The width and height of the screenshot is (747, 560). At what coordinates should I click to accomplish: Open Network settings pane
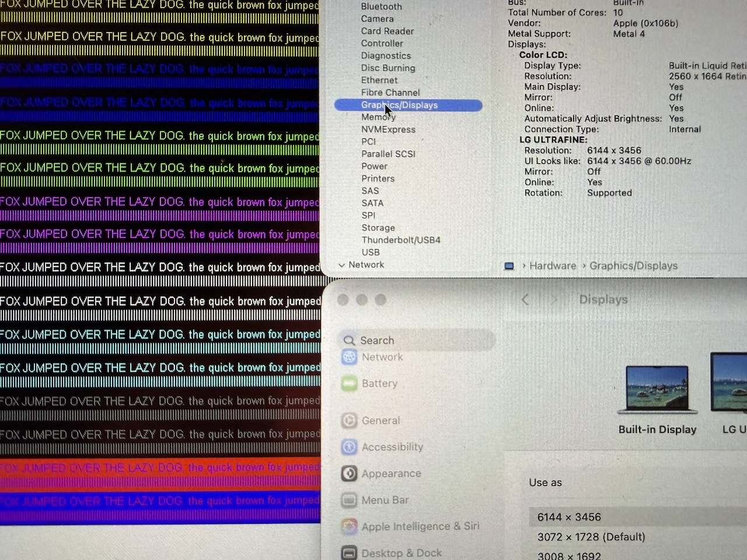382,357
